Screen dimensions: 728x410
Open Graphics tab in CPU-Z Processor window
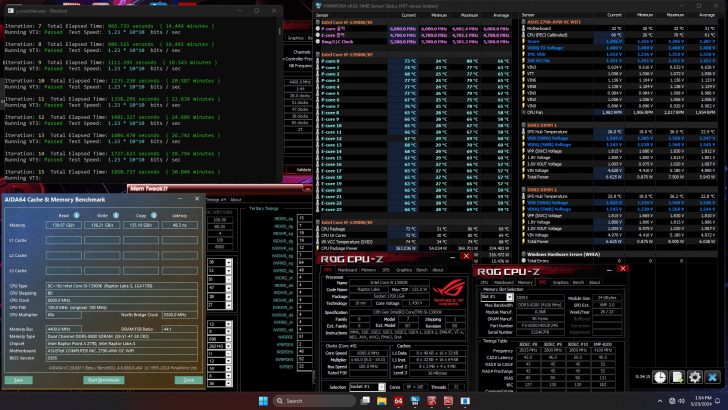(403, 270)
